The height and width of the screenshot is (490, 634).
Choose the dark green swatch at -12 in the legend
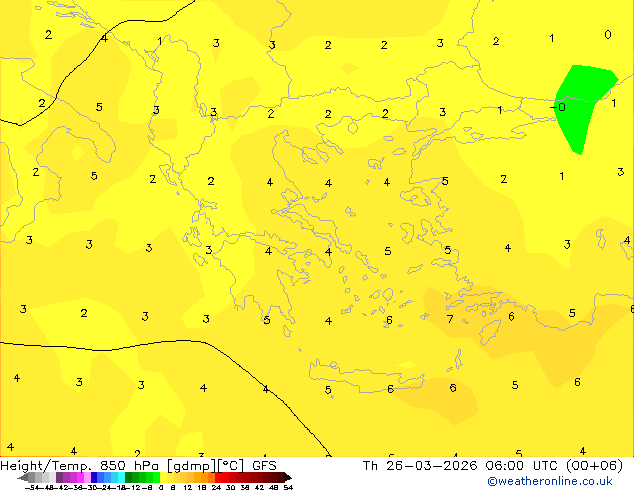(129, 478)
